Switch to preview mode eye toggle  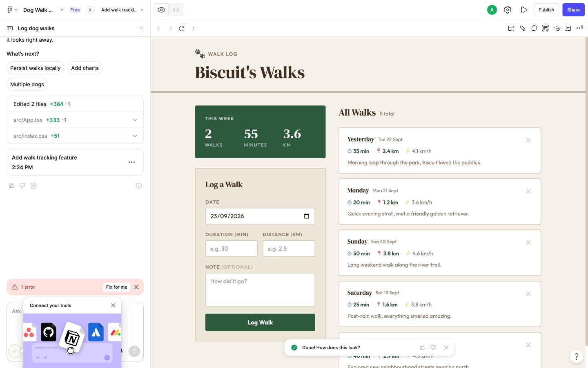[161, 10]
